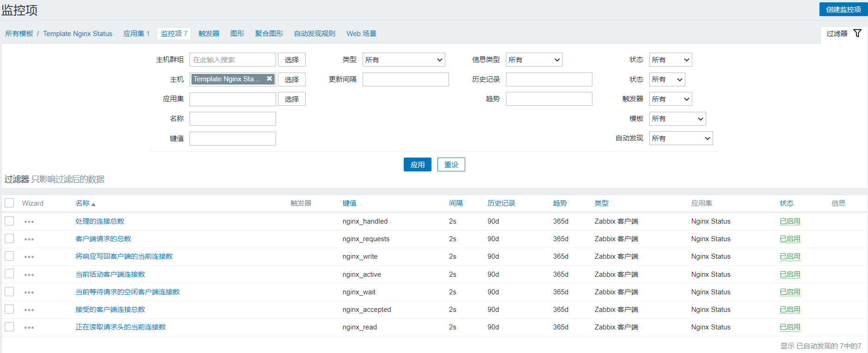
Task: Click 选择 button for 主机群组
Action: tap(292, 60)
